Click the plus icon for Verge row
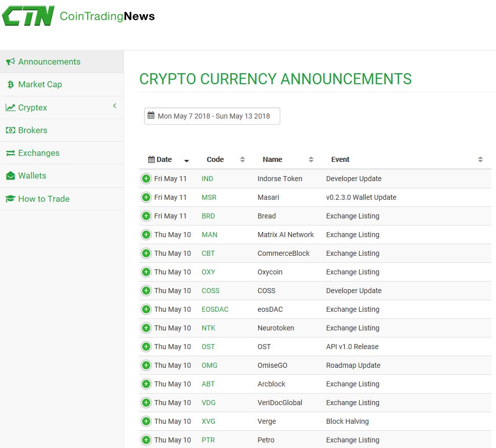Viewport: 496px width, 448px height. click(x=146, y=421)
